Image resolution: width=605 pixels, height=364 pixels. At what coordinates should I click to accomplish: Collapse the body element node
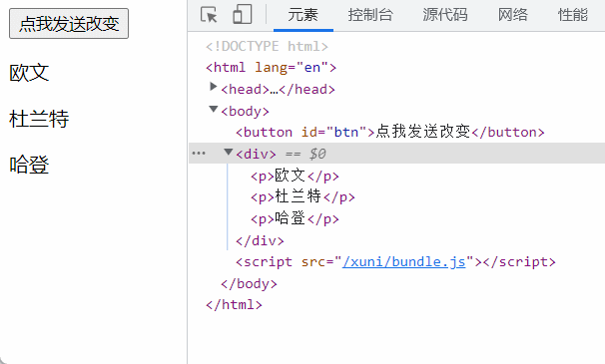[213, 109]
